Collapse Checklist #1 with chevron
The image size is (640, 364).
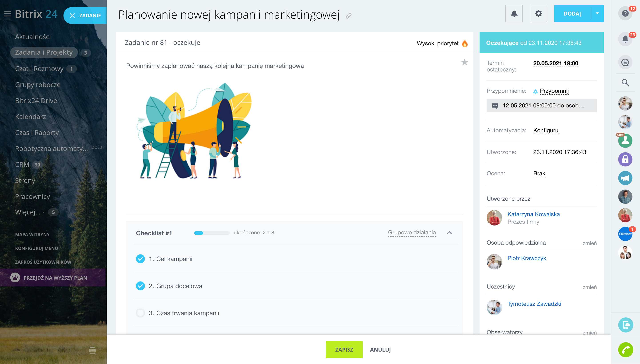point(449,233)
